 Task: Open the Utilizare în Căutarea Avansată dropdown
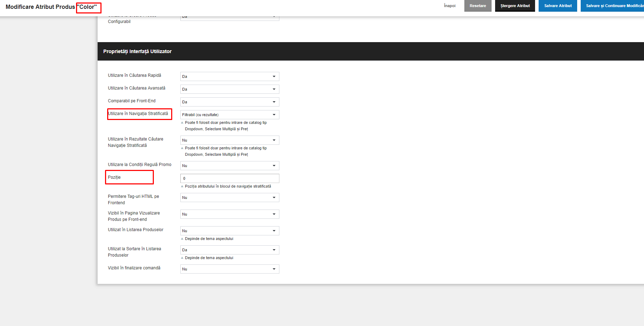pos(230,89)
